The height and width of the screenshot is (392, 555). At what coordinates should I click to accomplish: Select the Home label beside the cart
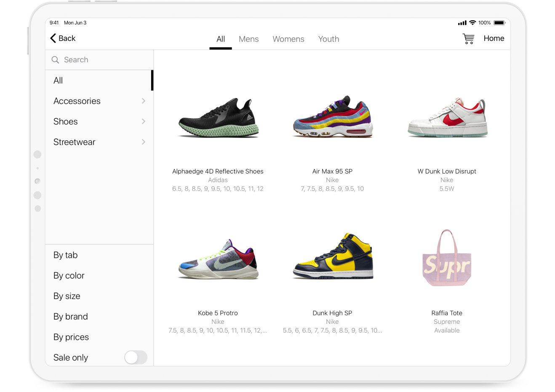tap(494, 38)
